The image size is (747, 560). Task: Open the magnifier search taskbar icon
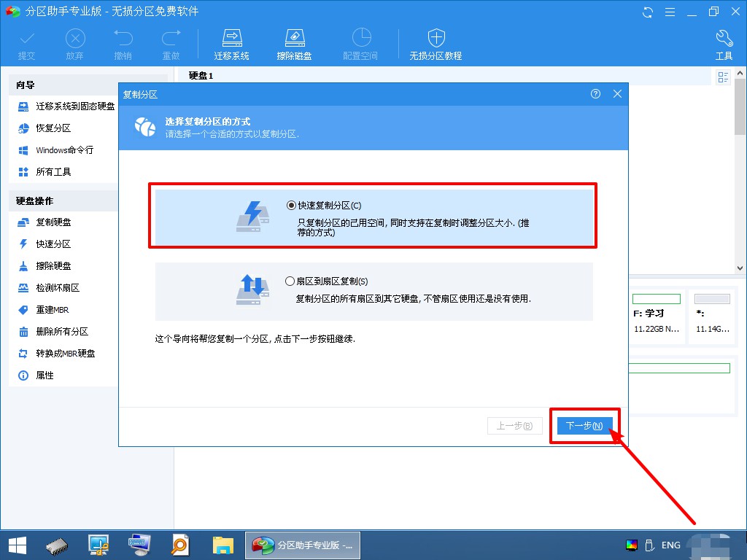[180, 545]
